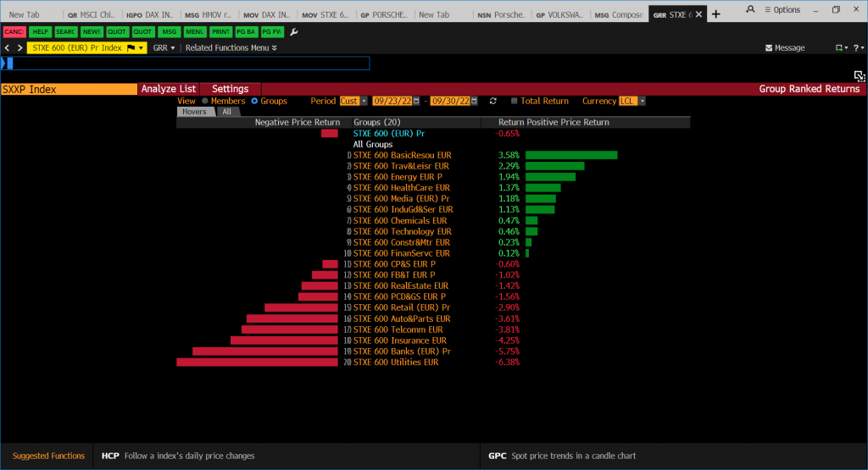Screen dimensions: 868x470
Task: Click the green HELP button
Action: point(41,32)
